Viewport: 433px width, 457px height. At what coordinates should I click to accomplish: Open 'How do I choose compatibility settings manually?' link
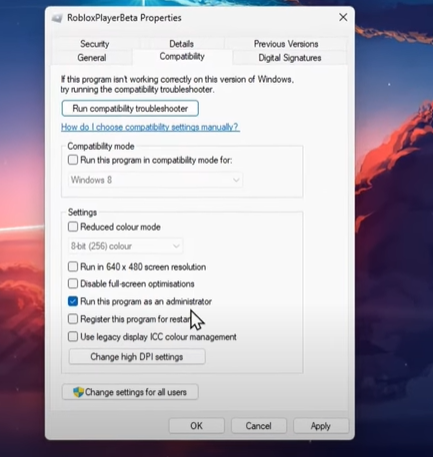click(150, 127)
